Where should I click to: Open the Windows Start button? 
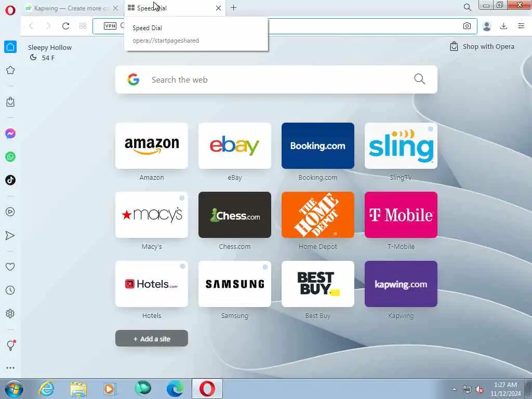tap(14, 389)
